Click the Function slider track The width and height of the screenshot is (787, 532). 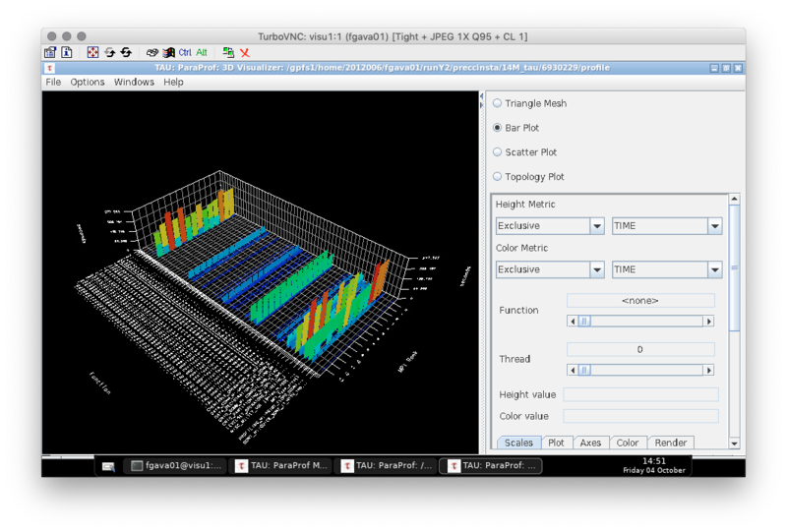[x=644, y=321]
